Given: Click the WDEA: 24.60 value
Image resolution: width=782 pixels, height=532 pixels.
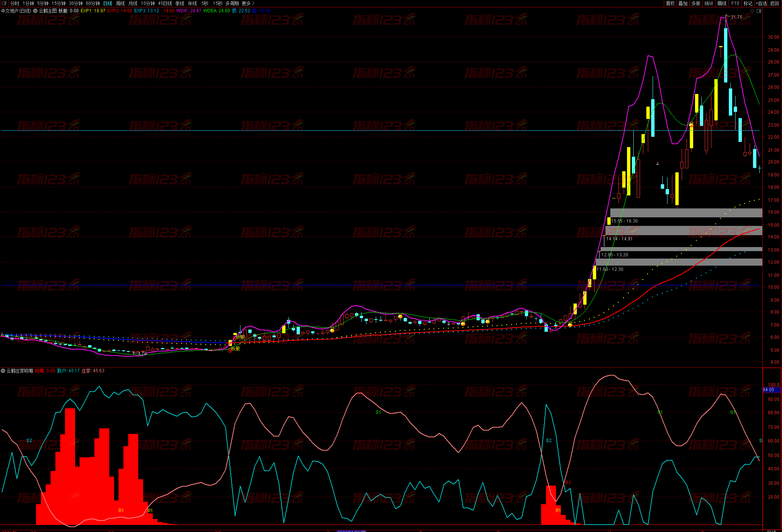Looking at the screenshot, I should point(217,11).
